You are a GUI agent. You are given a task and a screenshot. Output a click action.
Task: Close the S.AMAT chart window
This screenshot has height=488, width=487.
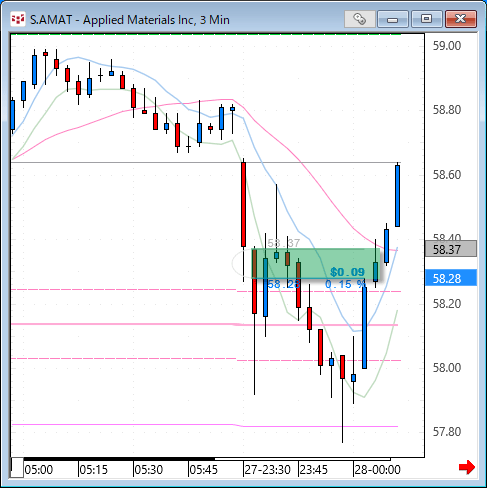(x=461, y=19)
